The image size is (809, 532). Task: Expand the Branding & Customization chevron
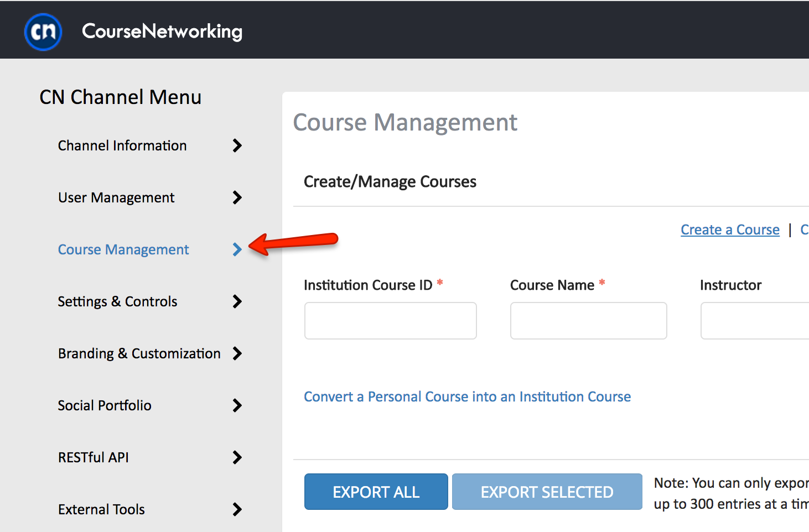237,353
